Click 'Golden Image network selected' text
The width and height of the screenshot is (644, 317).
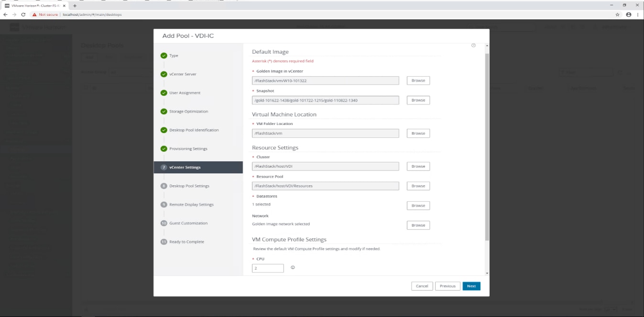pos(281,224)
